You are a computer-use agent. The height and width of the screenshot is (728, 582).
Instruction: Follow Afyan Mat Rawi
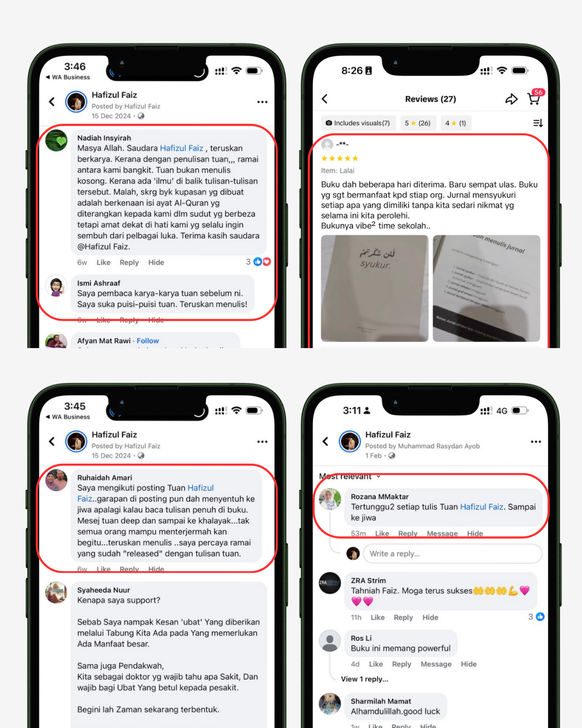point(148,341)
